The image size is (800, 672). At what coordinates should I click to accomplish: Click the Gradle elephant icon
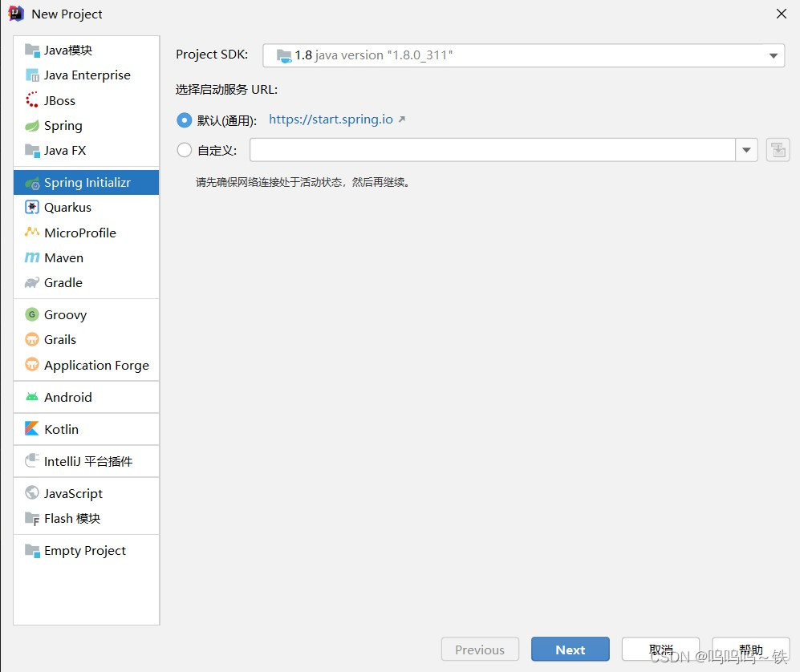[x=32, y=282]
